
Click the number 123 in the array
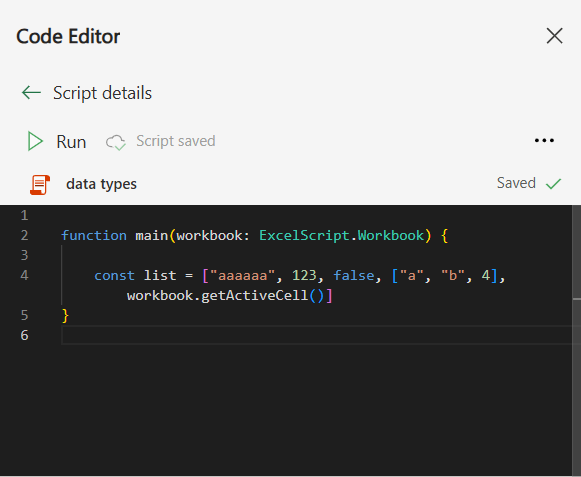pyautogui.click(x=304, y=276)
